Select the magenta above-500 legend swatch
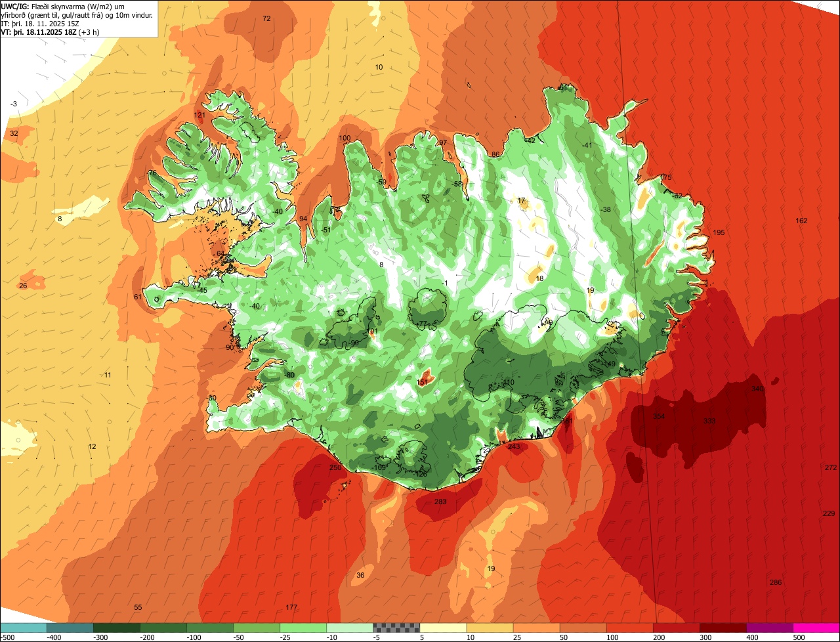The height and width of the screenshot is (642, 840). [816, 628]
